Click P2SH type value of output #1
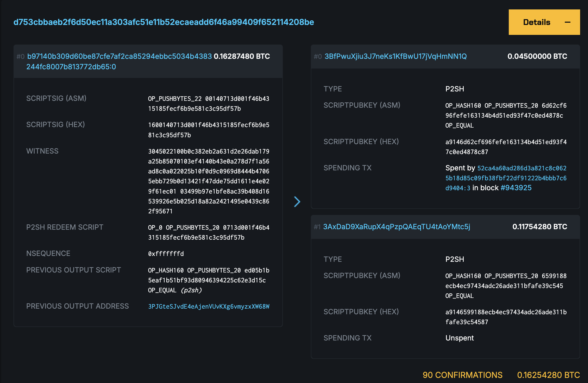 [455, 259]
